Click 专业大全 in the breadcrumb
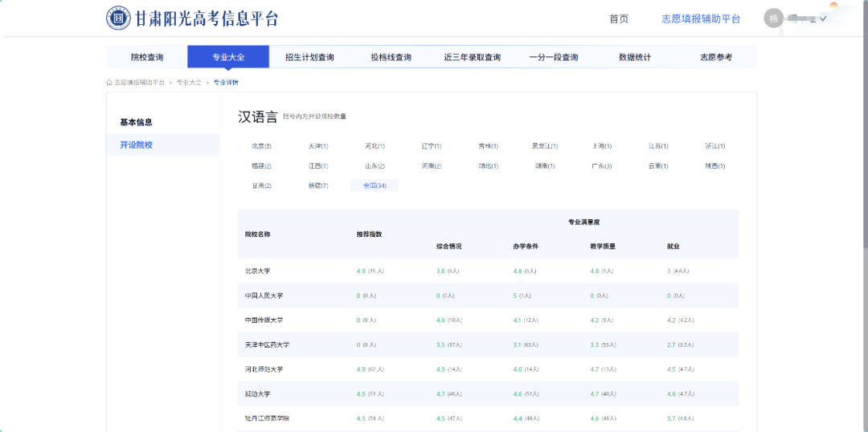 click(189, 83)
